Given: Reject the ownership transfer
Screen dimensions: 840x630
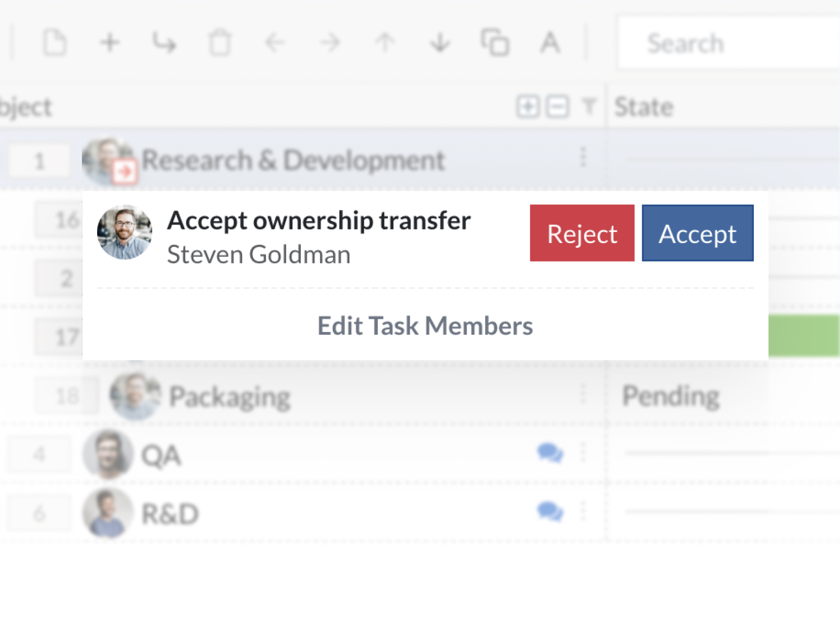Looking at the screenshot, I should 582,233.
